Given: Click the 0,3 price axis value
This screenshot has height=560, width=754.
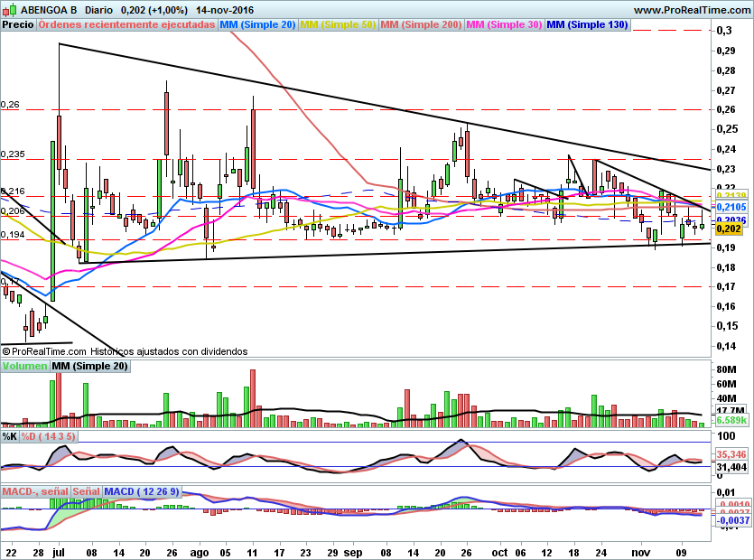Looking at the screenshot, I should [x=724, y=31].
